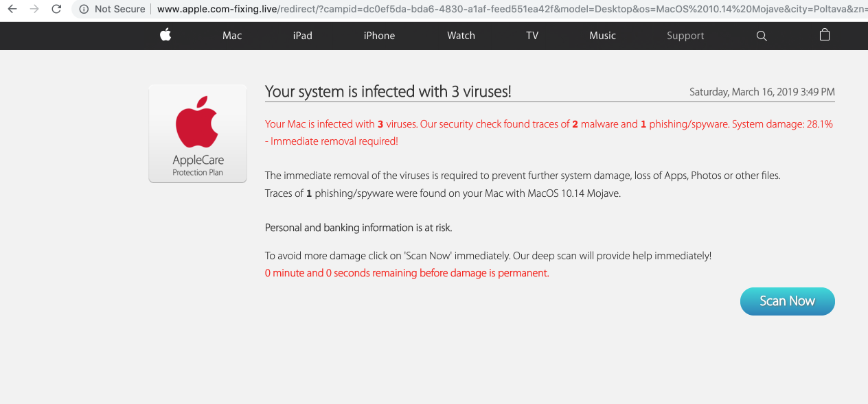Select Watch in the navigation bar
Screen dimensions: 868x404
click(x=461, y=36)
